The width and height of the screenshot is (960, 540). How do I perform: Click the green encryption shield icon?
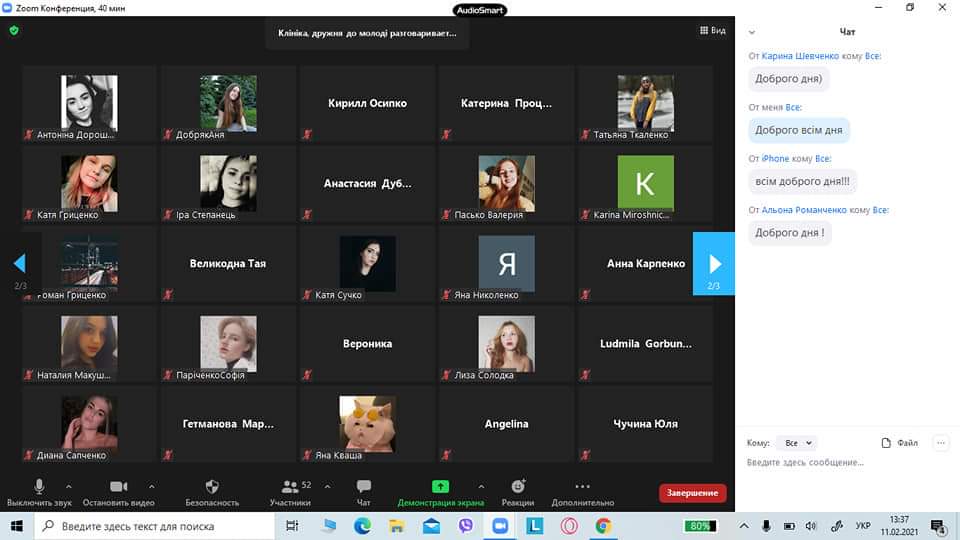click(x=14, y=30)
